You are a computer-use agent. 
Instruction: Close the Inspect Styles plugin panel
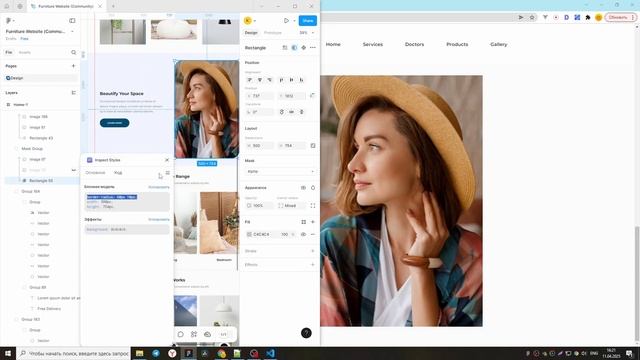click(167, 160)
